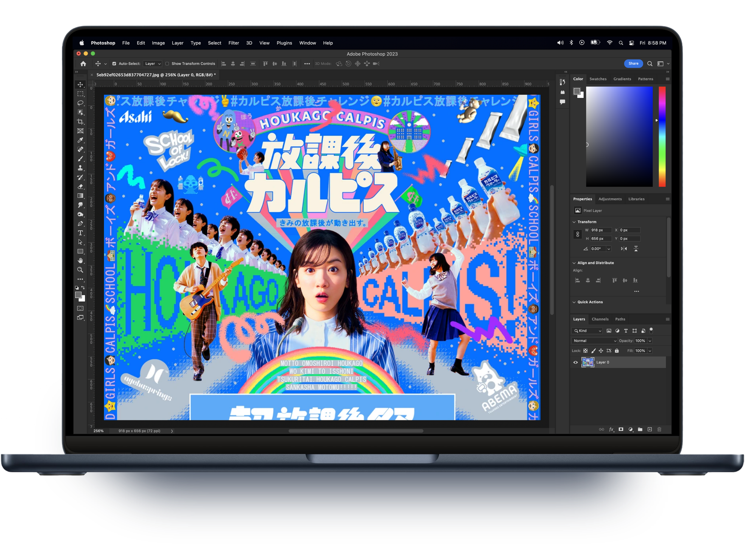Select the Crop tool
745x560 pixels.
(80, 122)
